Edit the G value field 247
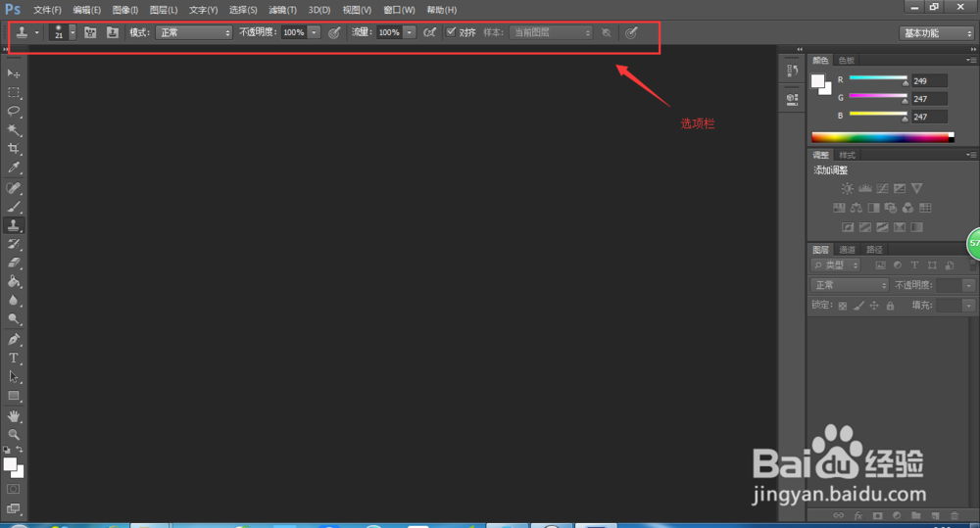The image size is (980, 528). 929,99
